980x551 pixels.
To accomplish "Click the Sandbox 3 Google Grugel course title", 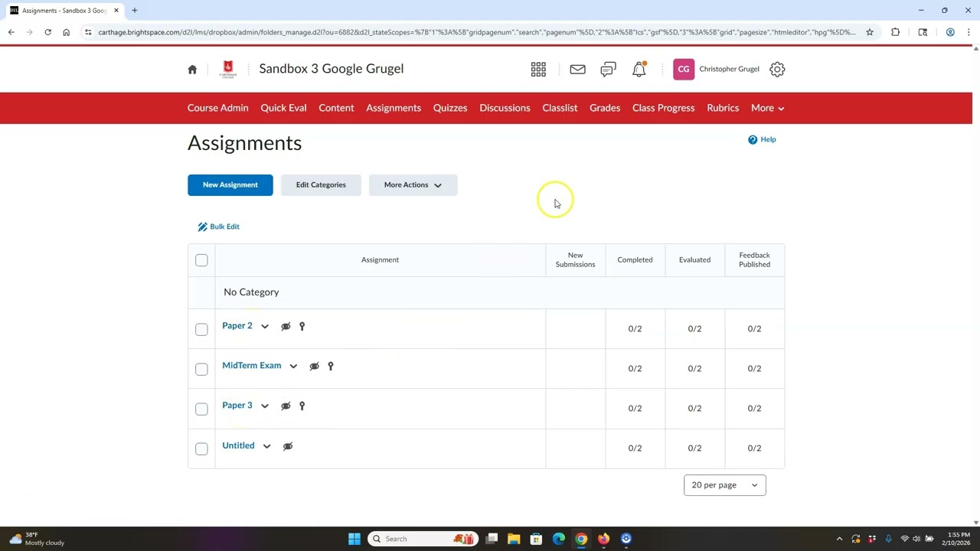I will 331,69.
